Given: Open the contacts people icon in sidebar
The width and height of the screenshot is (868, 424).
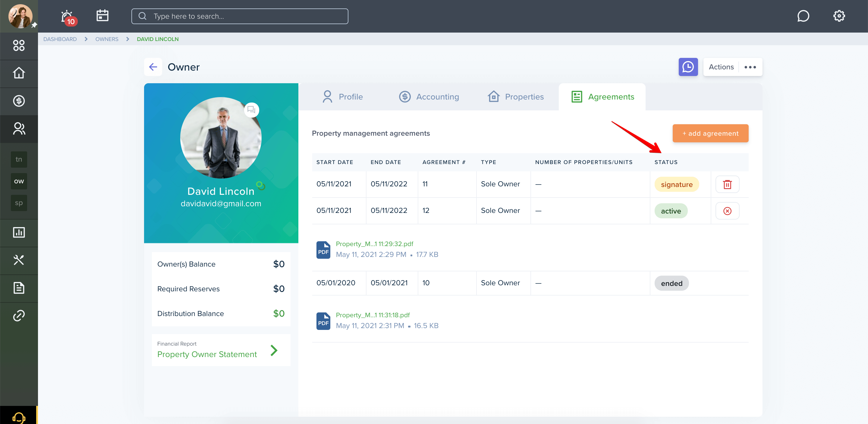Looking at the screenshot, I should pyautogui.click(x=19, y=128).
